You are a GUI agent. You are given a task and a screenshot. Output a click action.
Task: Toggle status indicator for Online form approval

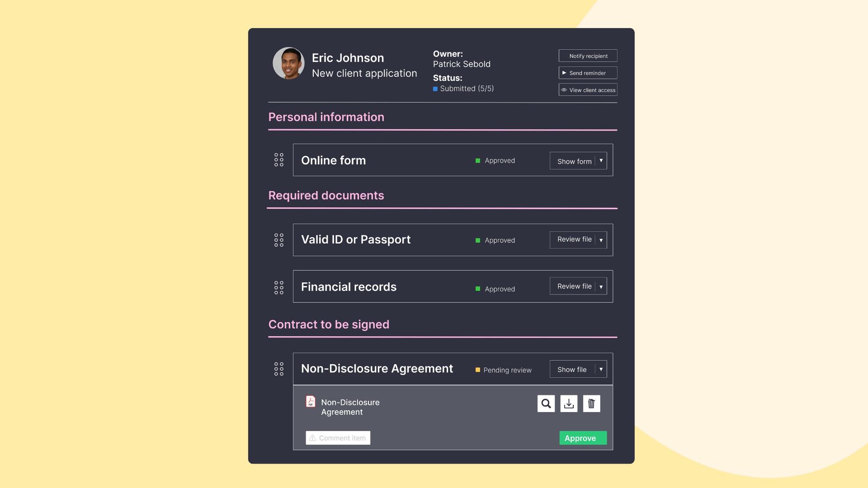pyautogui.click(x=477, y=160)
